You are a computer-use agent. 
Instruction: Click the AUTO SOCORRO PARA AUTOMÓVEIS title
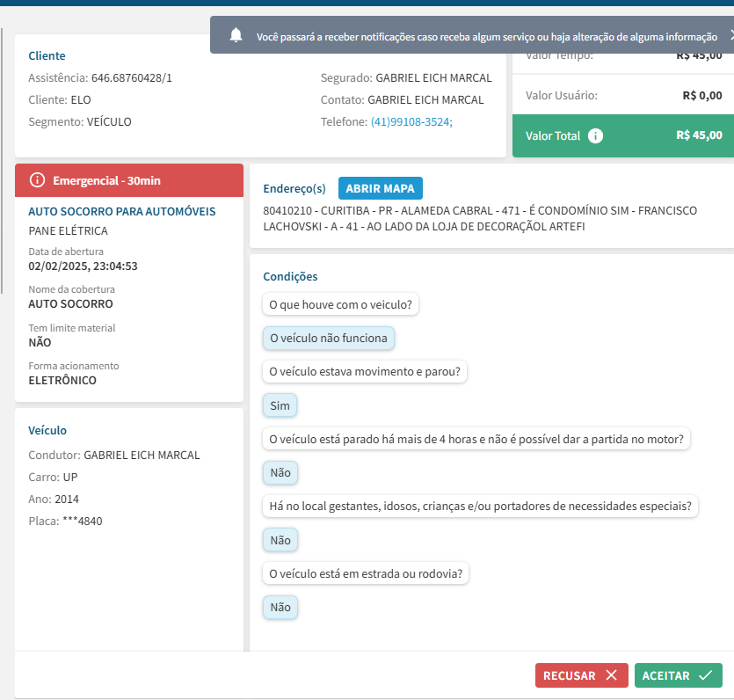pyautogui.click(x=121, y=212)
